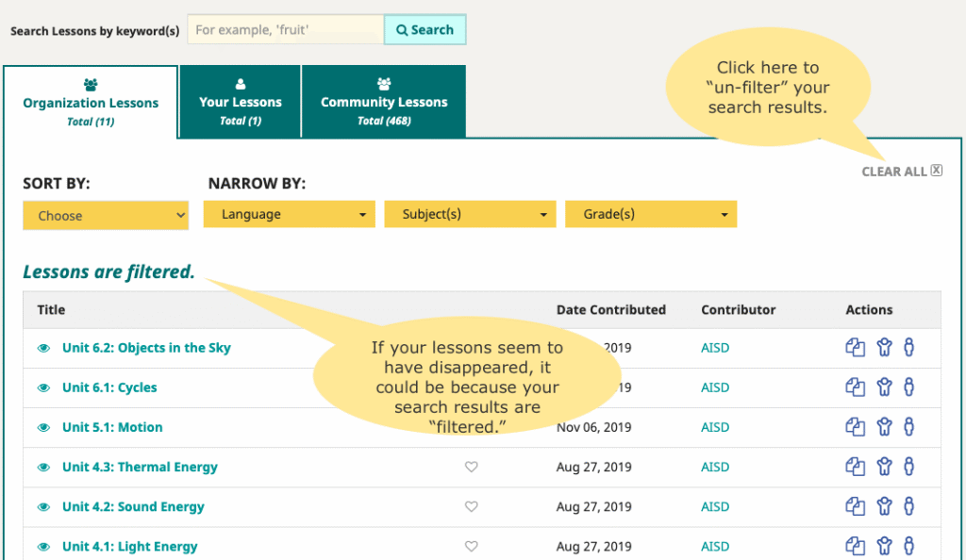Favorite Unit 4.3: Thermal Energy with the heart
Viewport: 966px width, 560px height.
[472, 467]
